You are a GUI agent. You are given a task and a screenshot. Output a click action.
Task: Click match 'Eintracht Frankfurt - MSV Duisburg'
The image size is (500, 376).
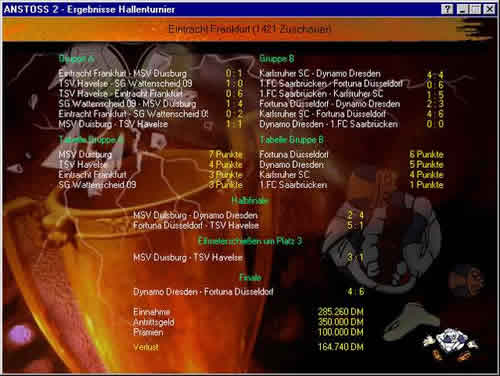tap(122, 73)
